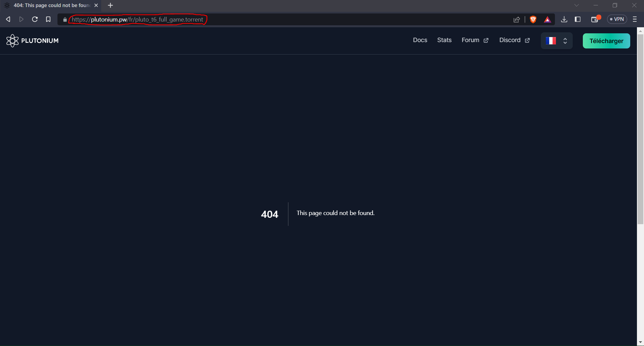Open the Forum external link

click(x=475, y=40)
